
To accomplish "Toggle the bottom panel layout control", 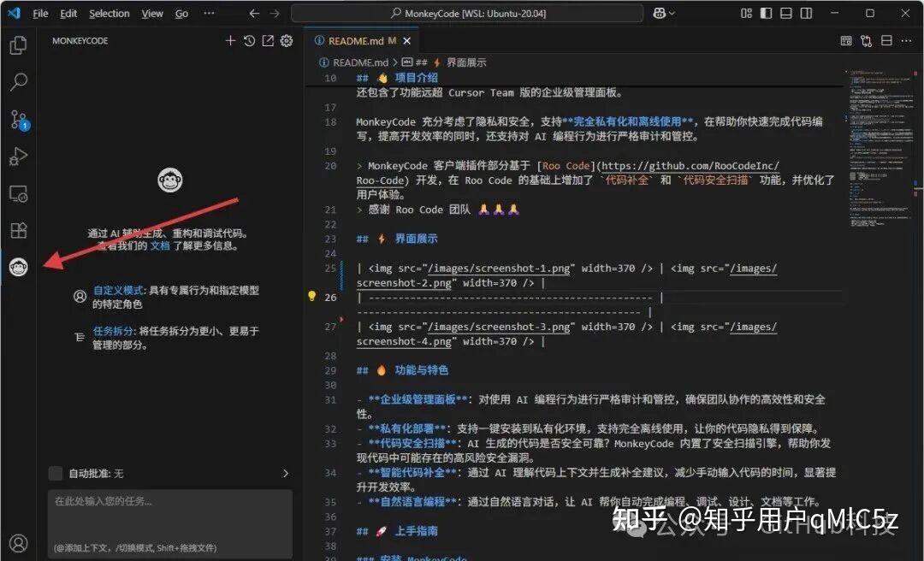I will pyautogui.click(x=785, y=13).
